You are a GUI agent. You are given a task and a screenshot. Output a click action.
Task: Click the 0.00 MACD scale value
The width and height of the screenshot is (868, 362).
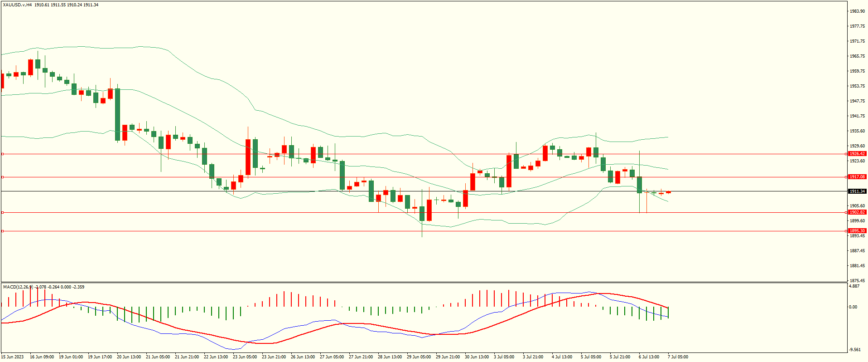click(x=853, y=307)
